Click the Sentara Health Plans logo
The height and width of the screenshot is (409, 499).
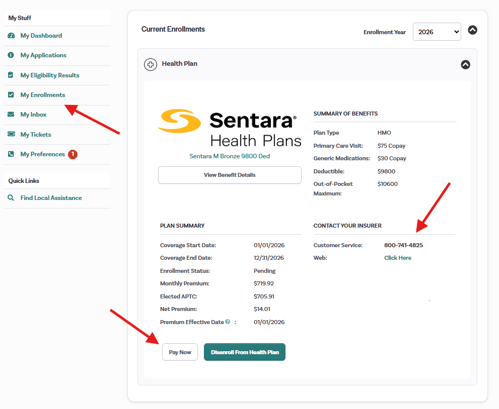(x=230, y=128)
